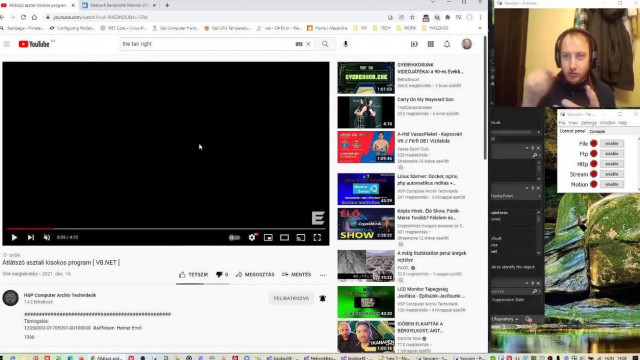Screen dimensions: 640x360
Task: Enable Stream output in Yawcam
Action: coord(611,174)
